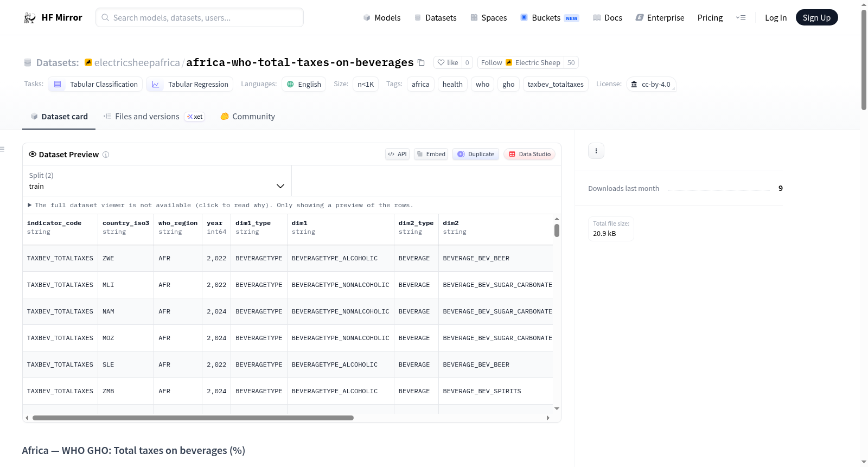Go to Datasets in the top navigation
The width and height of the screenshot is (868, 467).
click(x=435, y=18)
